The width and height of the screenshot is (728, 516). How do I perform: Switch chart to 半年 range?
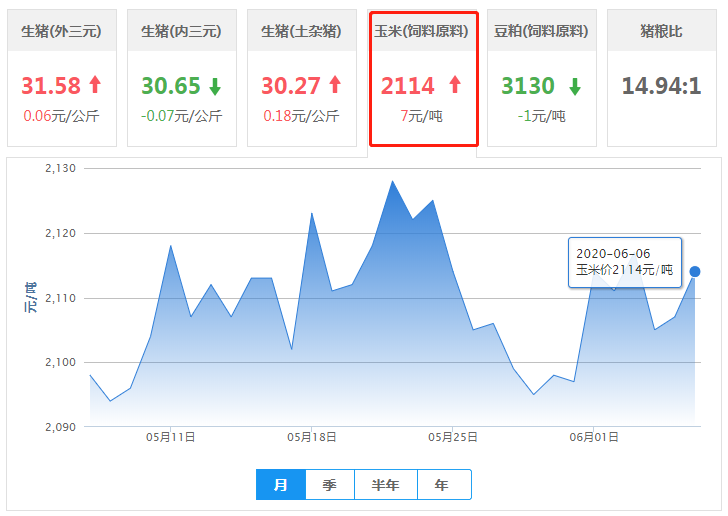pyautogui.click(x=385, y=485)
